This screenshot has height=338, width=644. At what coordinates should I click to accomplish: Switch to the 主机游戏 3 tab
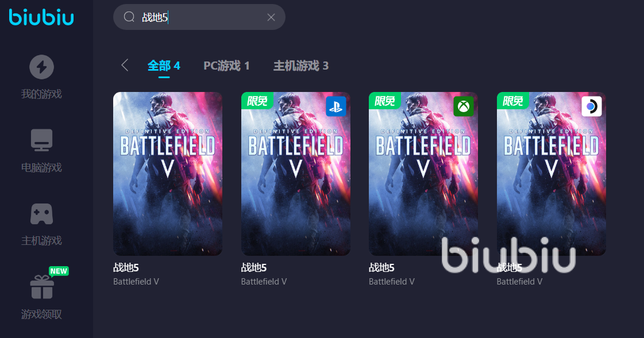[301, 66]
